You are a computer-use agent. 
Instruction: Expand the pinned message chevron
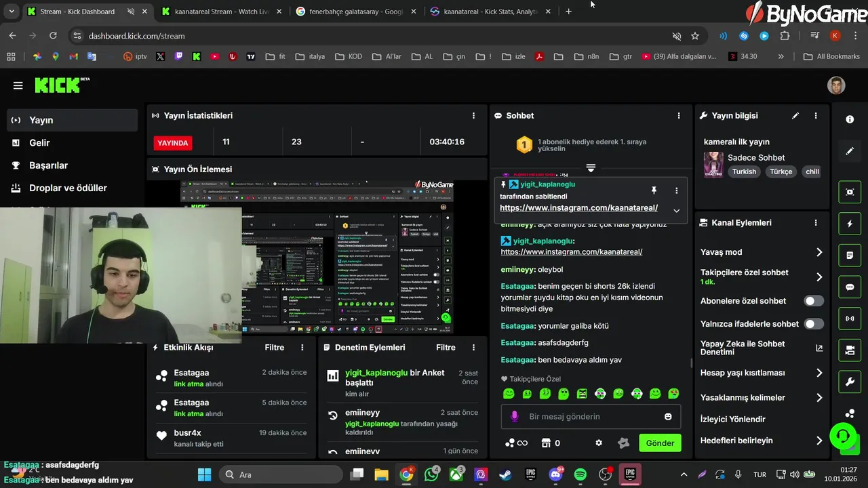coord(676,211)
